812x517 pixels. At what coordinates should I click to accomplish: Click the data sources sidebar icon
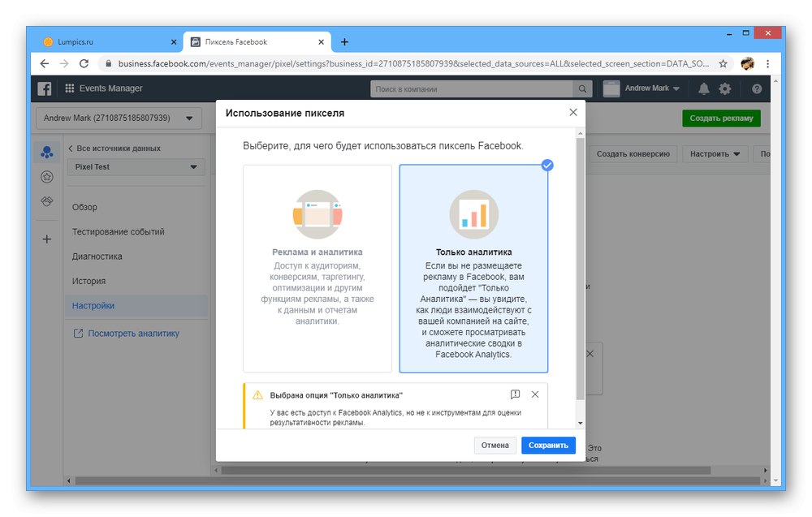[x=47, y=152]
